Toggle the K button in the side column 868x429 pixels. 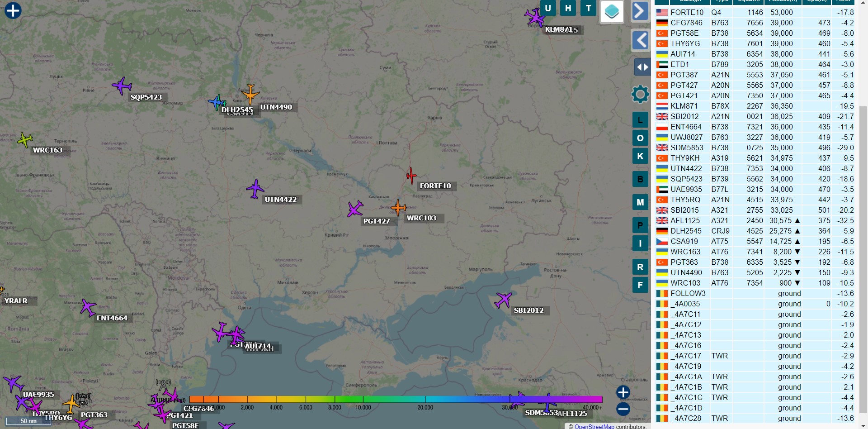click(x=640, y=156)
